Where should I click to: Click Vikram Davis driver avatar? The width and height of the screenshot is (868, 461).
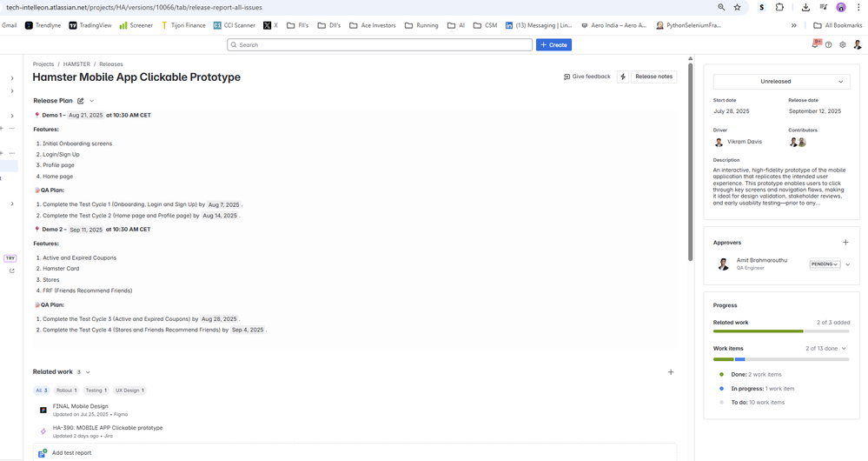tap(719, 142)
